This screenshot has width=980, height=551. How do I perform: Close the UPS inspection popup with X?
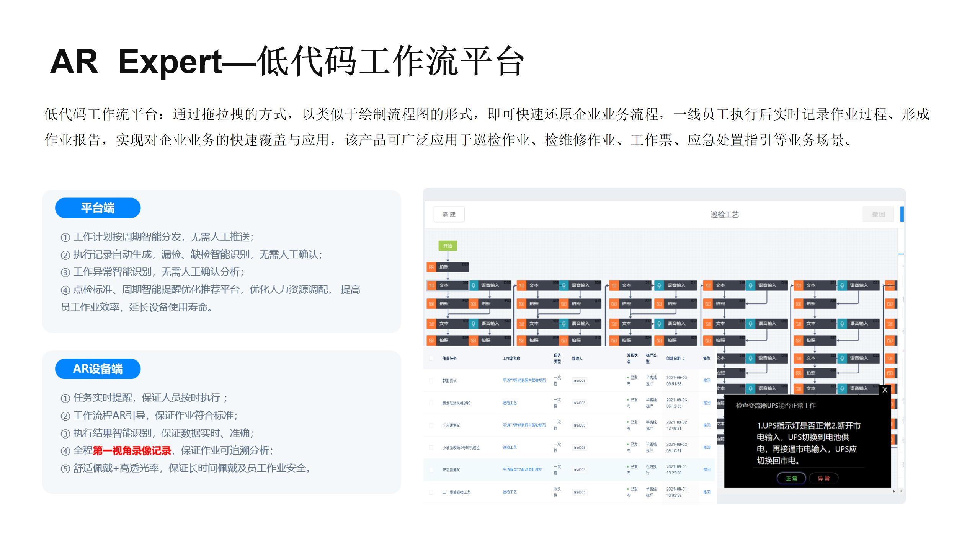pyautogui.click(x=885, y=390)
